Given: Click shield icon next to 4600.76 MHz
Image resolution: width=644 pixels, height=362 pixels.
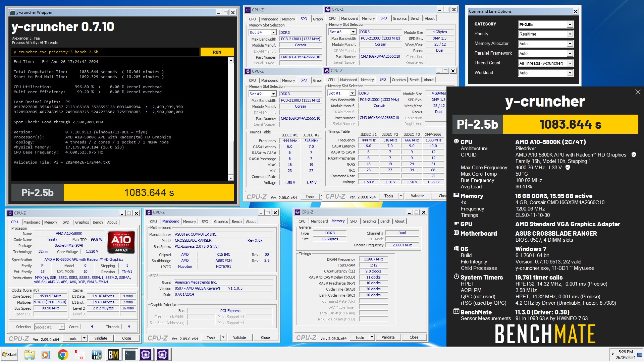Looking at the screenshot, I should pos(568,167).
